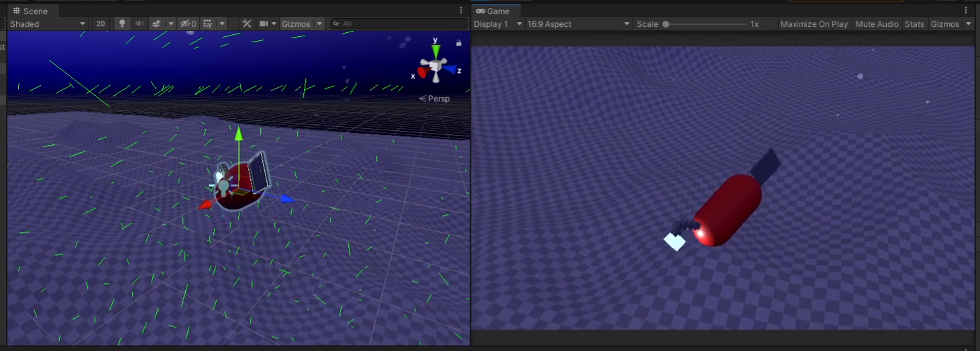980x351 pixels.
Task: Toggle Gizmos in the Scene view
Action: 296,23
